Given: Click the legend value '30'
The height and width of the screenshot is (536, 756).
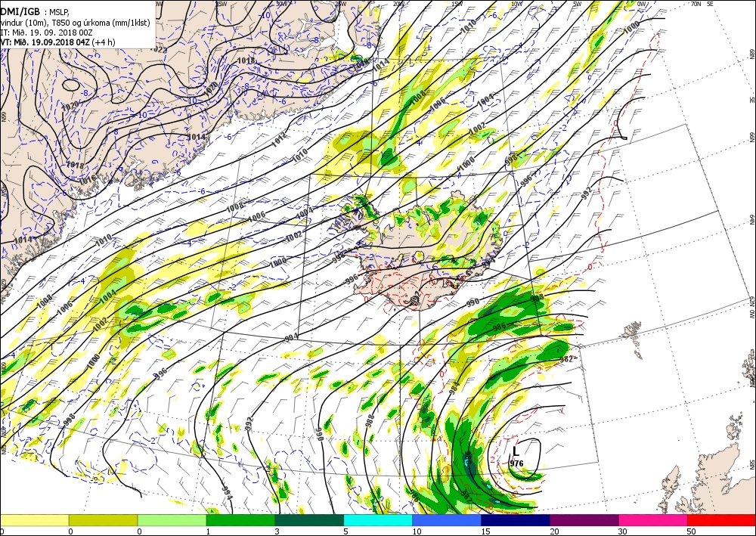Looking at the screenshot, I should pyautogui.click(x=622, y=531).
